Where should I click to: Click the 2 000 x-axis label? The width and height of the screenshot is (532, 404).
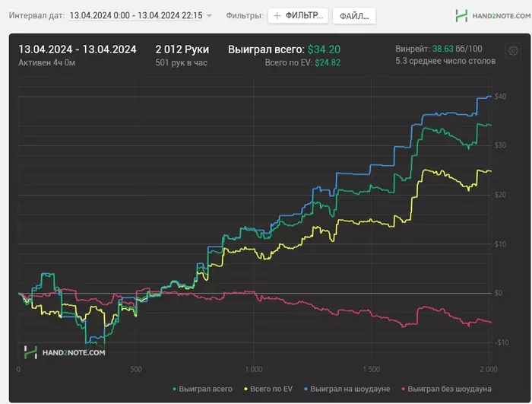[489, 369]
